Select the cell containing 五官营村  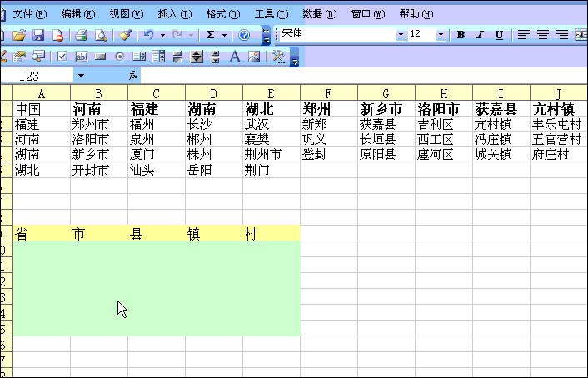tap(559, 139)
